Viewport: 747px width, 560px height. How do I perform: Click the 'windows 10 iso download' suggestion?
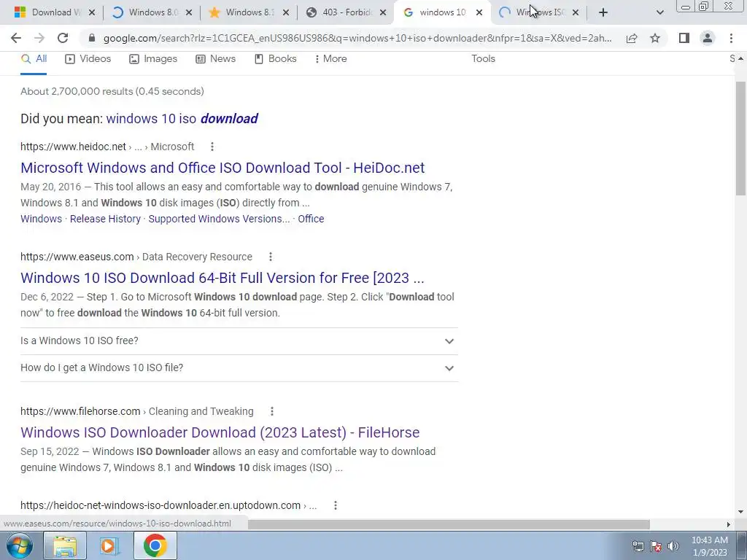[x=182, y=119]
